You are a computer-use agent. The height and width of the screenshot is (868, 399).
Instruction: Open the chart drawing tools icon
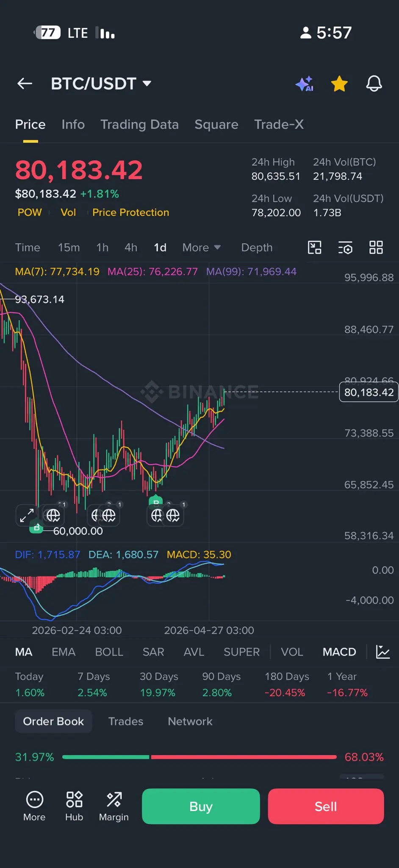tap(314, 248)
